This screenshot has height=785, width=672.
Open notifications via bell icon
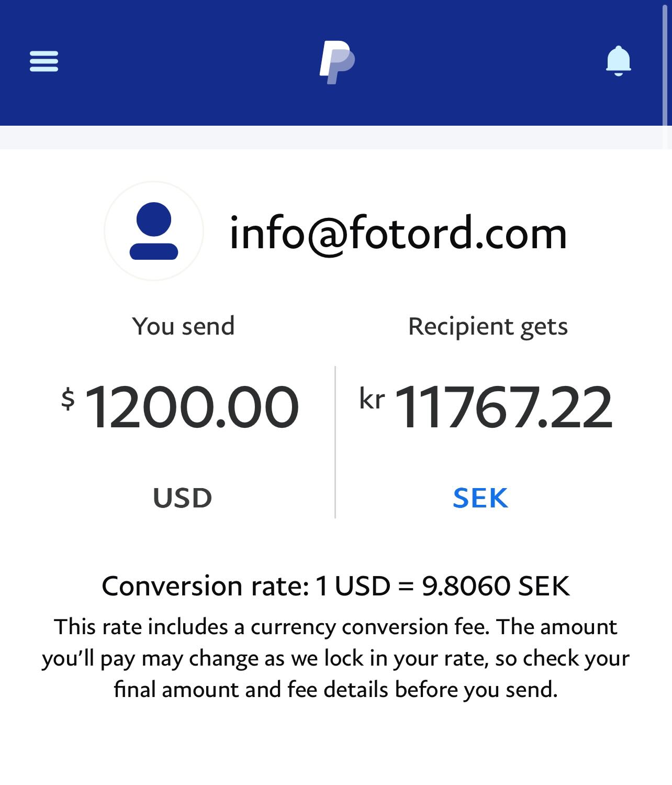[619, 61]
